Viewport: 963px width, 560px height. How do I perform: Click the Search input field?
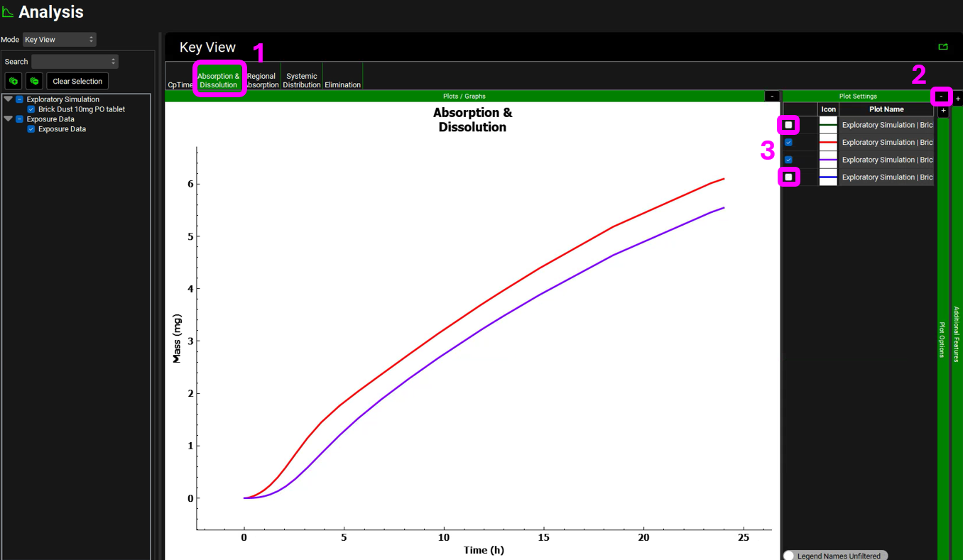coord(74,62)
